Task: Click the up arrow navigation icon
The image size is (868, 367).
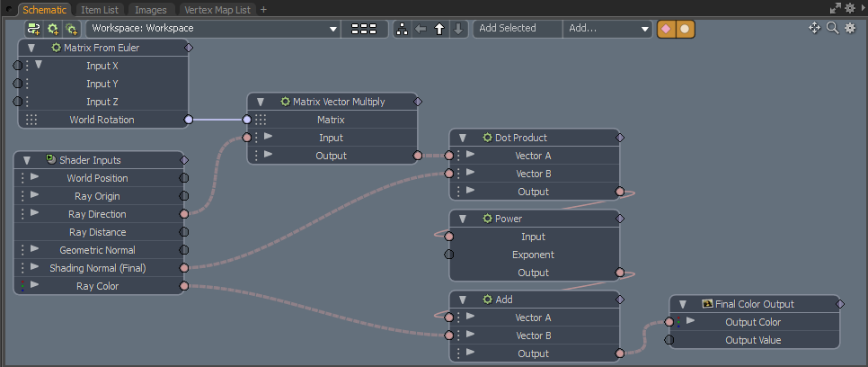Action: (x=439, y=29)
